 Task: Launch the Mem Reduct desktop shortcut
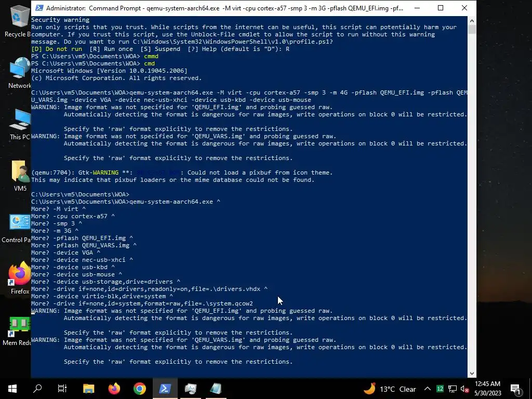[x=17, y=331]
